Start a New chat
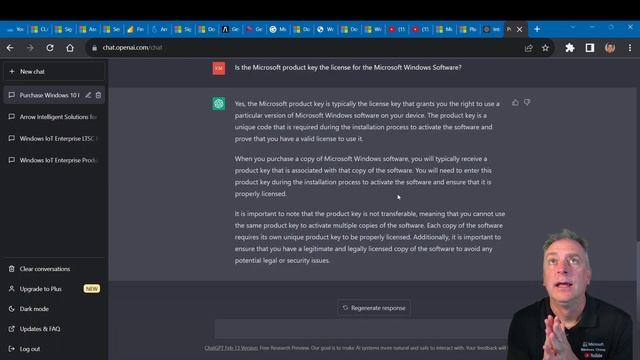Screen dimensions: 640x360 click(x=54, y=71)
